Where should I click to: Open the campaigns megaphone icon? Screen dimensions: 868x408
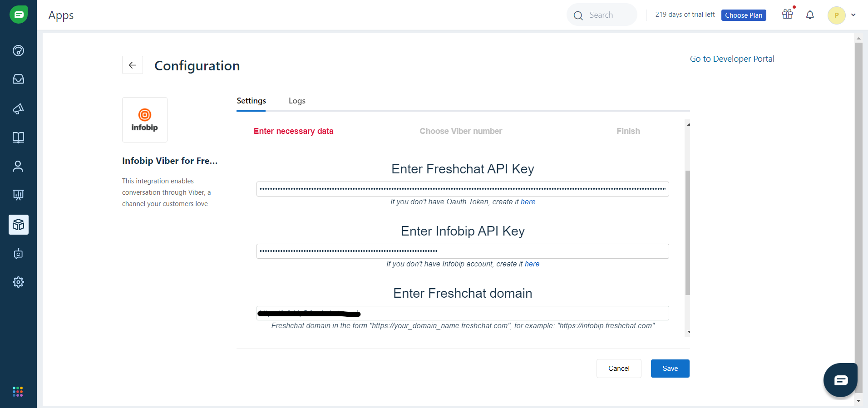(x=18, y=108)
